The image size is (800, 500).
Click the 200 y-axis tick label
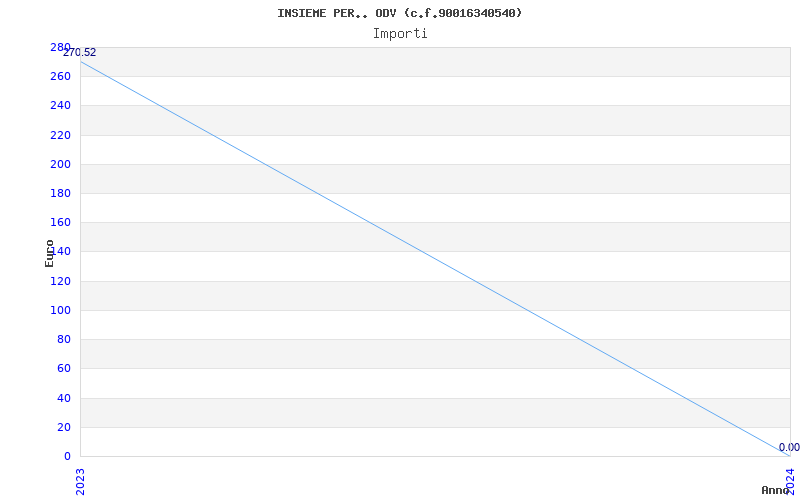tap(60, 164)
